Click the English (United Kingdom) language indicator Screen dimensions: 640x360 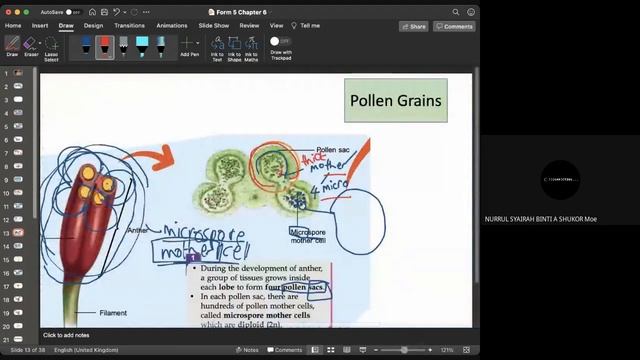pos(86,350)
